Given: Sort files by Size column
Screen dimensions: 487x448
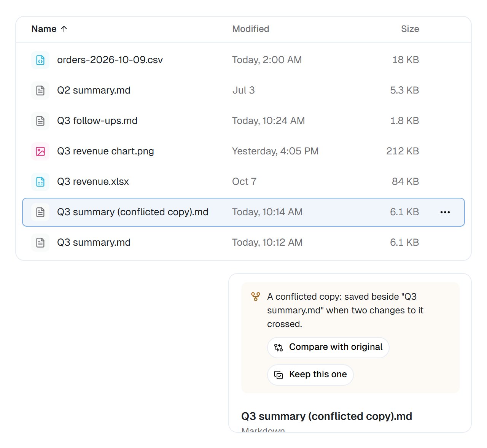Looking at the screenshot, I should [x=410, y=29].
